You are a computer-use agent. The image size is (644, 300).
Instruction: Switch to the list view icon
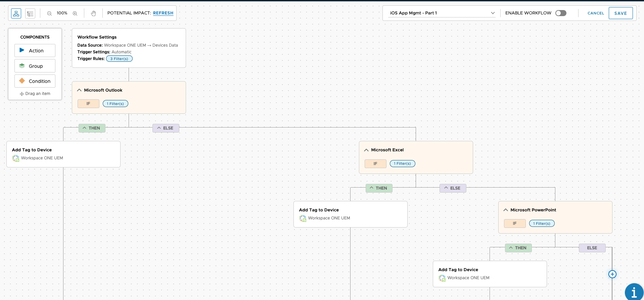point(30,13)
